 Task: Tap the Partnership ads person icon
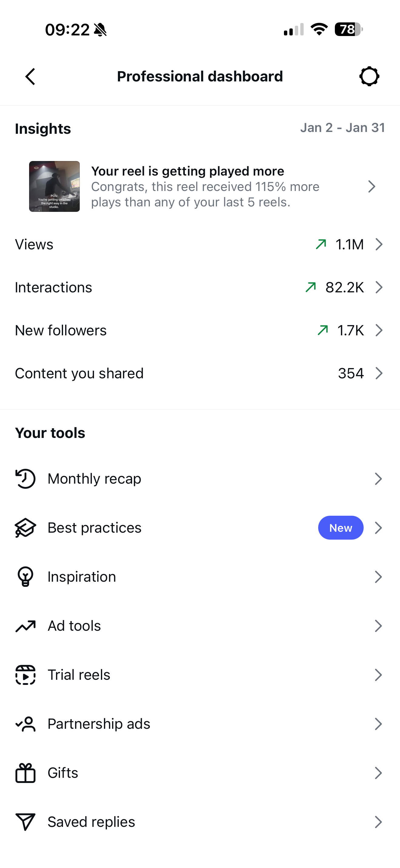click(x=25, y=724)
